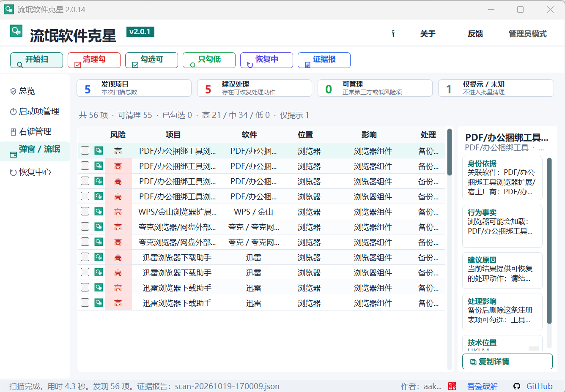Click the green 只勾低 button
565x392 pixels.
coord(209,60)
